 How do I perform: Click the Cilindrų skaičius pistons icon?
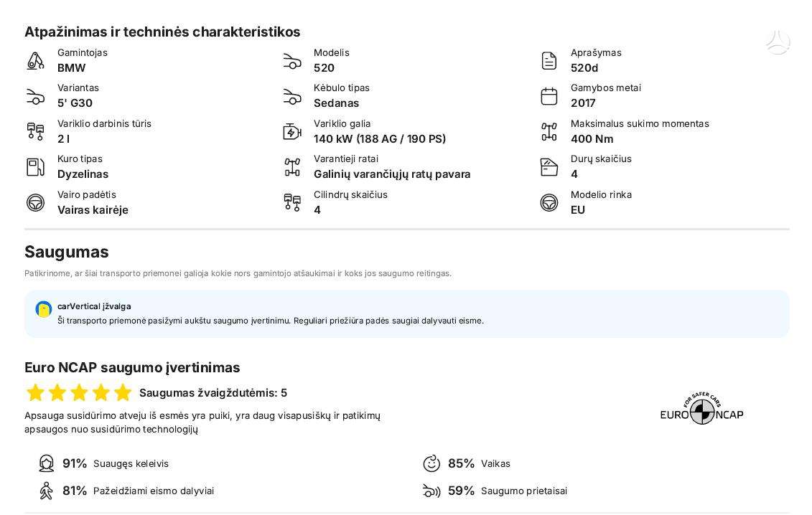292,202
